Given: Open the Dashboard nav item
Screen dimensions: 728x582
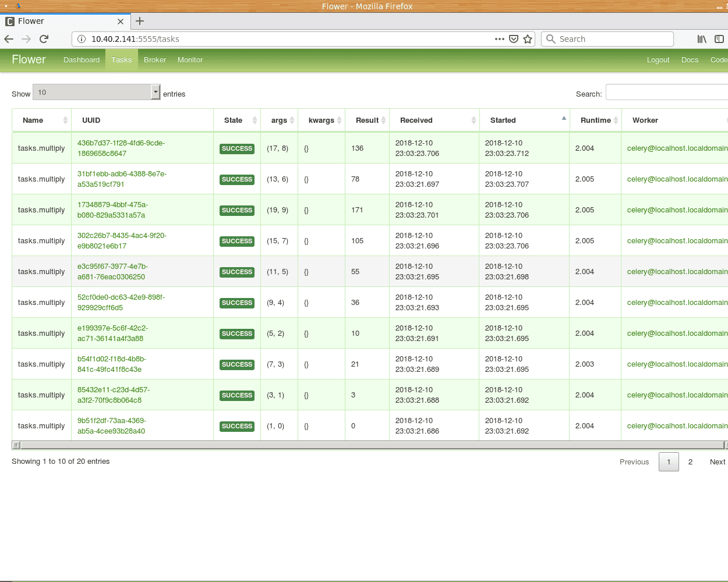Looking at the screenshot, I should (x=82, y=60).
